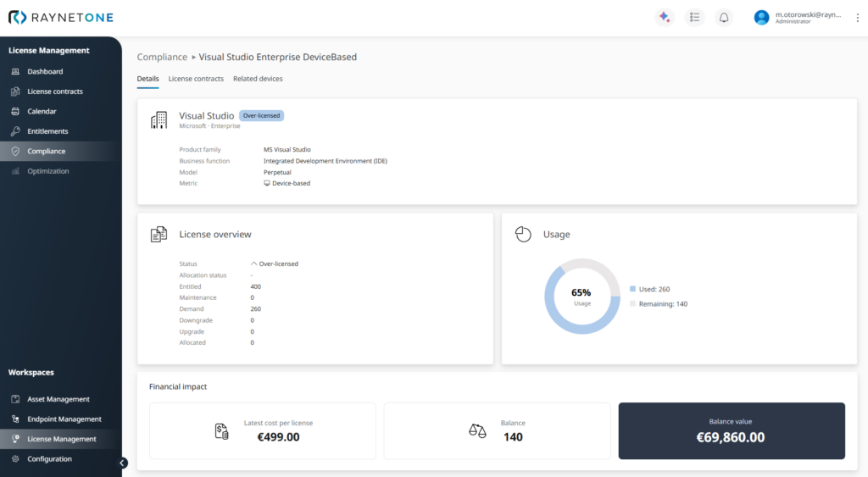
Task: Open Optimization in the sidebar
Action: click(x=47, y=171)
